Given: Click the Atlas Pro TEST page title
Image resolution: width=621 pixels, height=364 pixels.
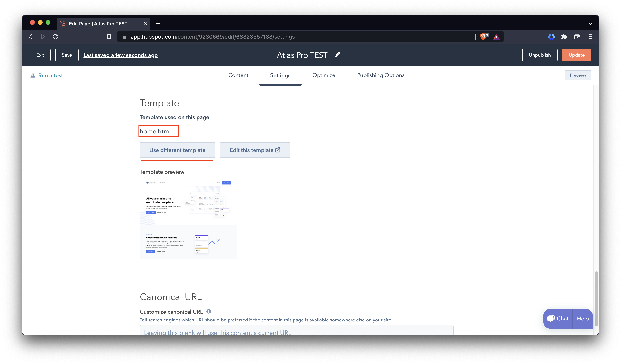Looking at the screenshot, I should (x=302, y=55).
